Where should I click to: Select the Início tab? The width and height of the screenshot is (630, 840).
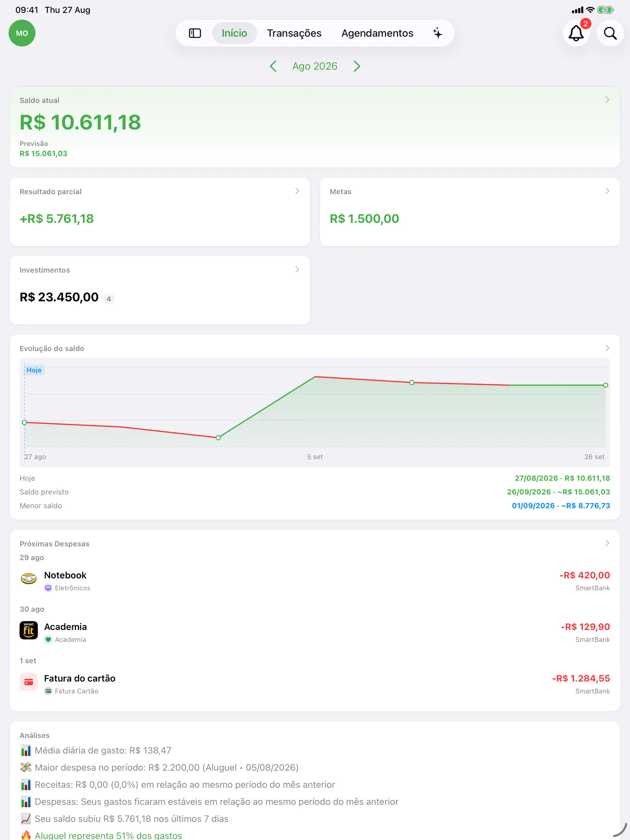click(234, 33)
